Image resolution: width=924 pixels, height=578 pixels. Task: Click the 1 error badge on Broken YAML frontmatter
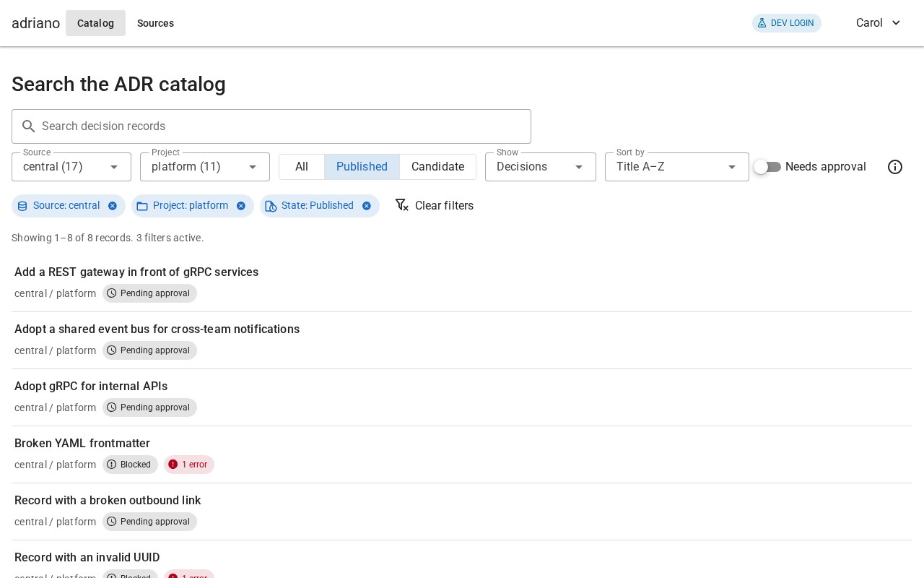click(x=189, y=465)
